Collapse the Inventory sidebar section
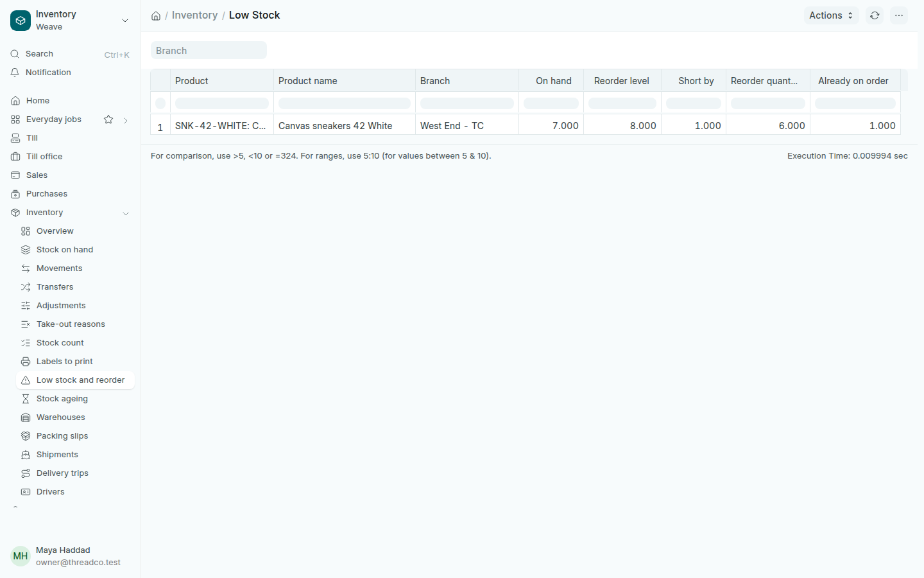The width and height of the screenshot is (924, 578). [126, 213]
